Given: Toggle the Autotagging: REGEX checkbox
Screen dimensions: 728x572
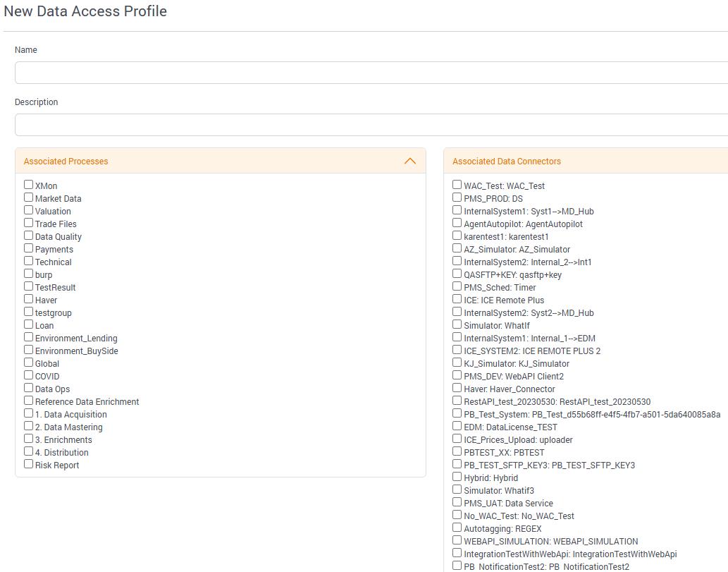Looking at the screenshot, I should point(457,528).
